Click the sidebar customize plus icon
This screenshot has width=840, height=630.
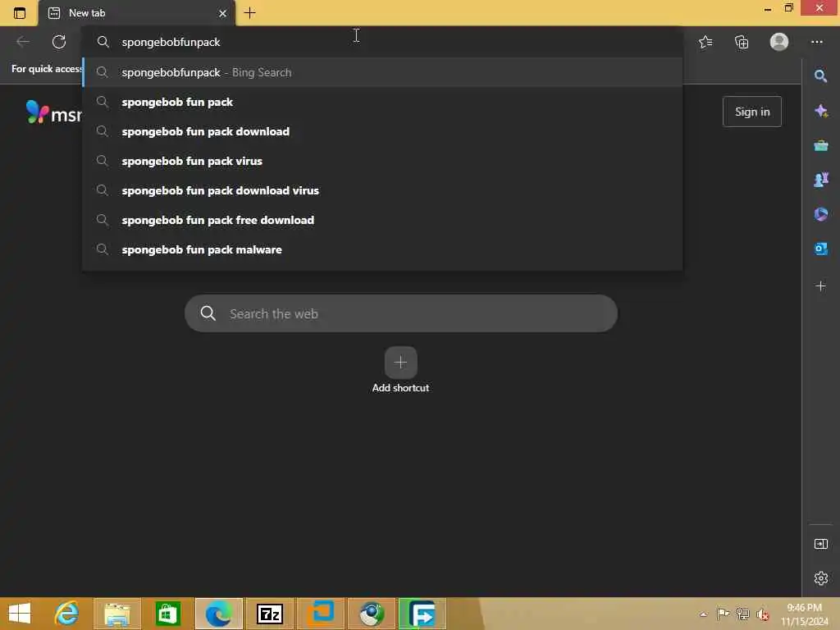[820, 286]
